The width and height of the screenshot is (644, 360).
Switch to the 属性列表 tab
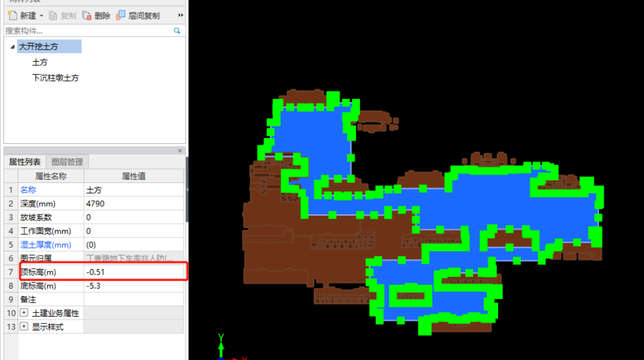pos(25,162)
